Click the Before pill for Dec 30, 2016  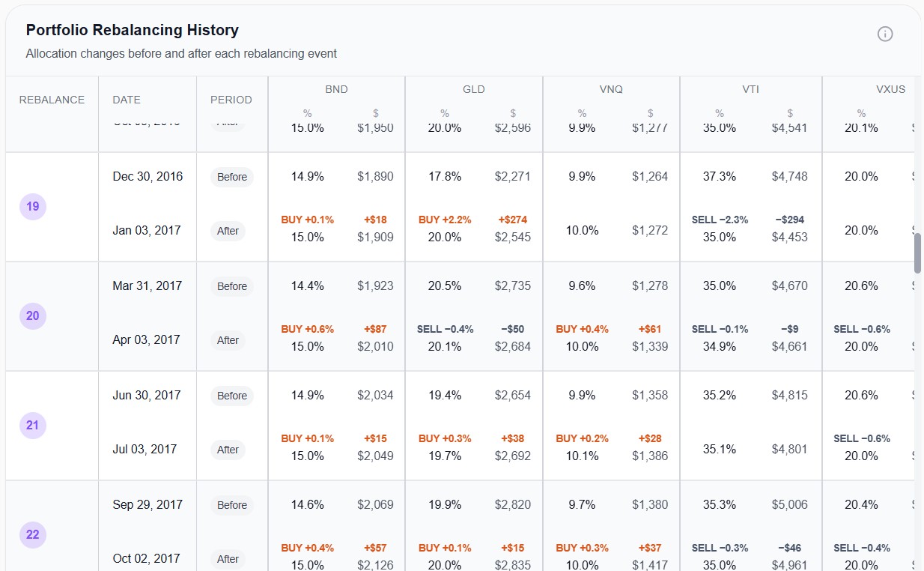(231, 177)
